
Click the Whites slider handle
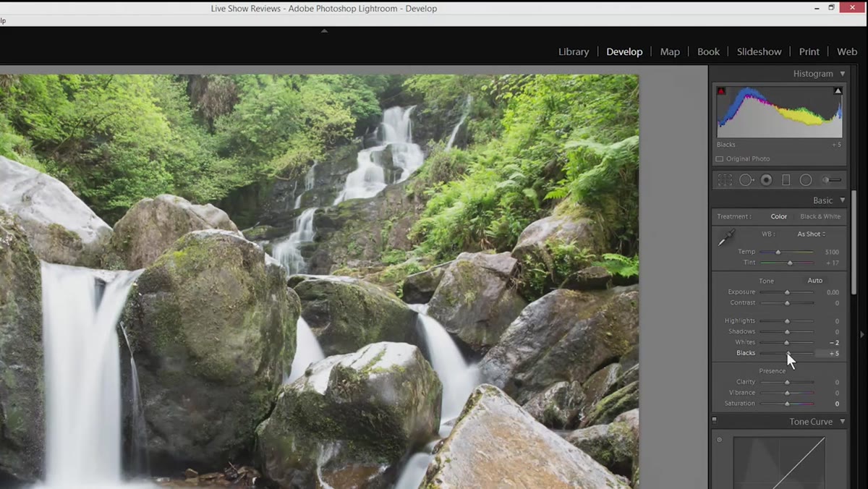pos(786,343)
